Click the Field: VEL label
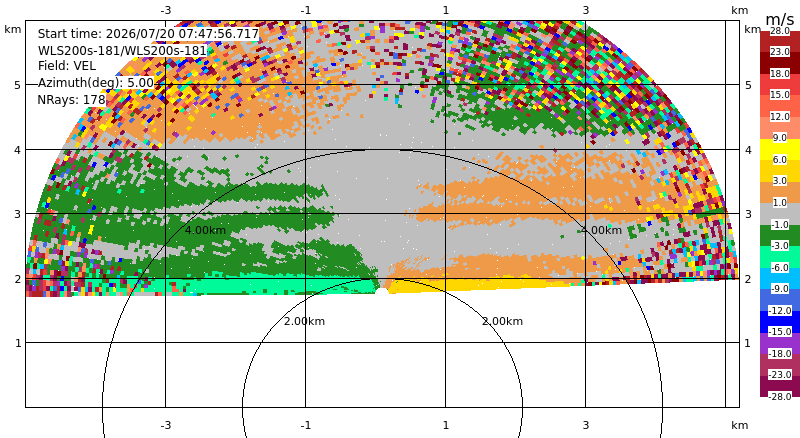Screen dimensions: 800x438 pyautogui.click(x=67, y=66)
